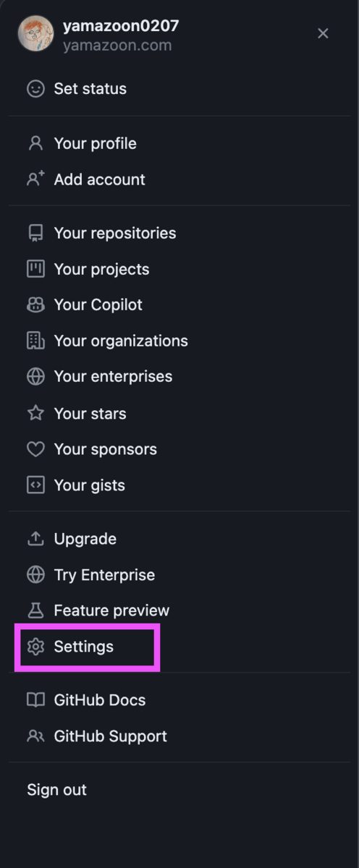Viewport: 359px width, 868px height.
Task: Click the heart icon for Your sponsors
Action: [x=35, y=449]
